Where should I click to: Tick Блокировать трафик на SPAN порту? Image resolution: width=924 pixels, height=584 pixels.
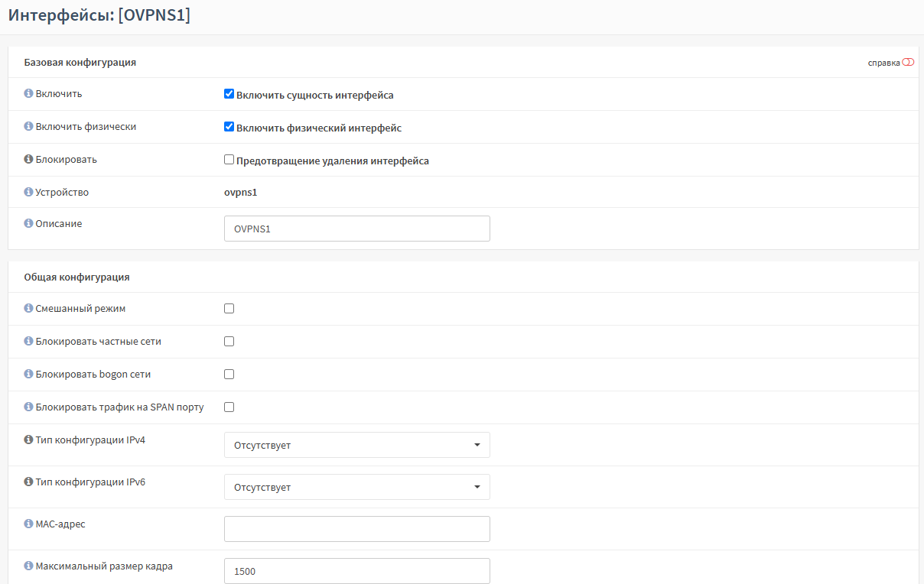tap(229, 407)
